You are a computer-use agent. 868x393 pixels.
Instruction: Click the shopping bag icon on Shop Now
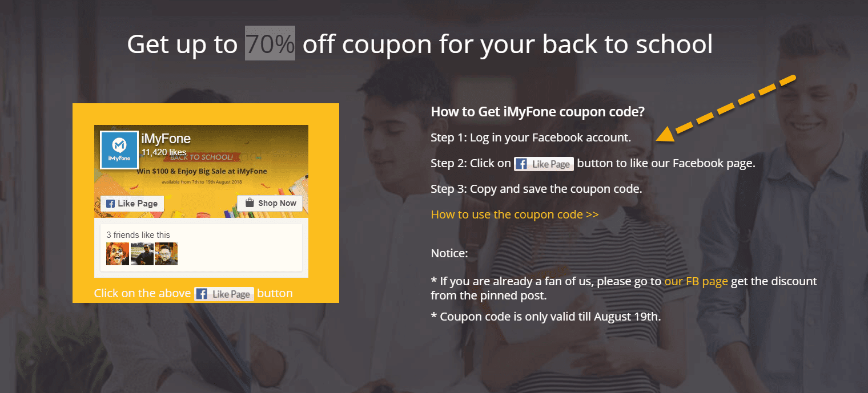click(249, 203)
